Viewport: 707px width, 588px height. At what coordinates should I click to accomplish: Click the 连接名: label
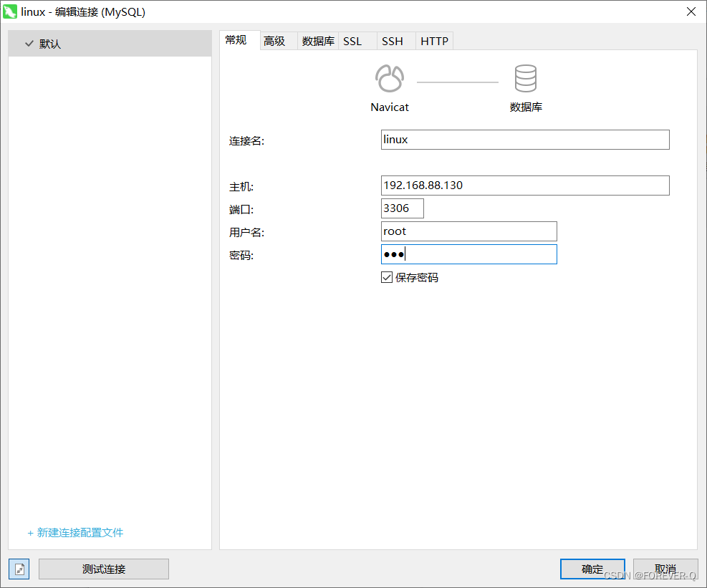pyautogui.click(x=246, y=141)
